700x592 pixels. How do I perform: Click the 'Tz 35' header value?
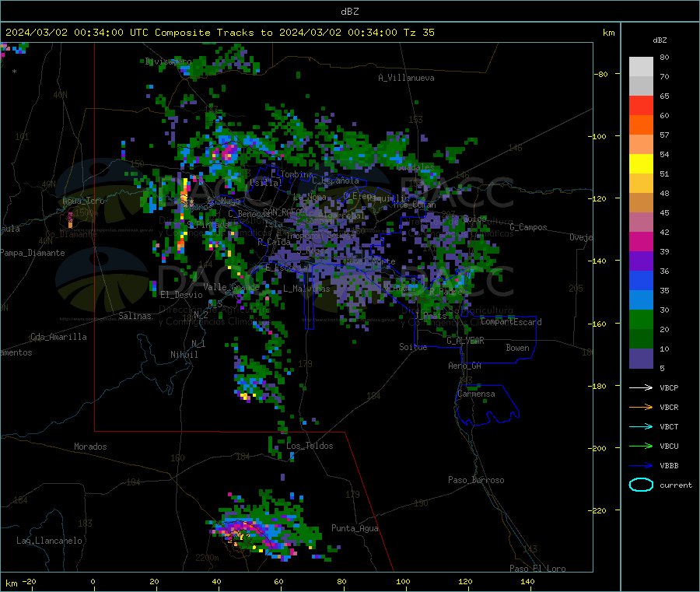(418, 33)
